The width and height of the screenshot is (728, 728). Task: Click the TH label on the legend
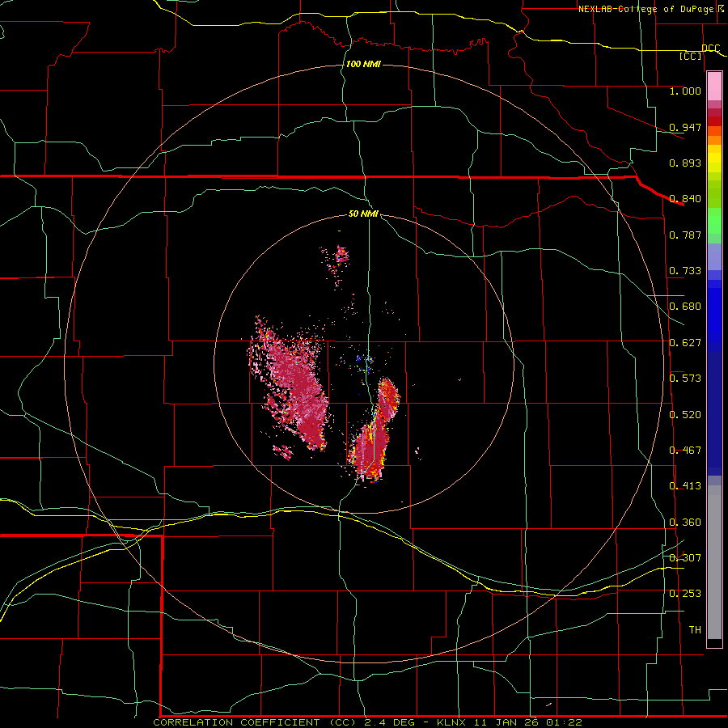pos(695,630)
